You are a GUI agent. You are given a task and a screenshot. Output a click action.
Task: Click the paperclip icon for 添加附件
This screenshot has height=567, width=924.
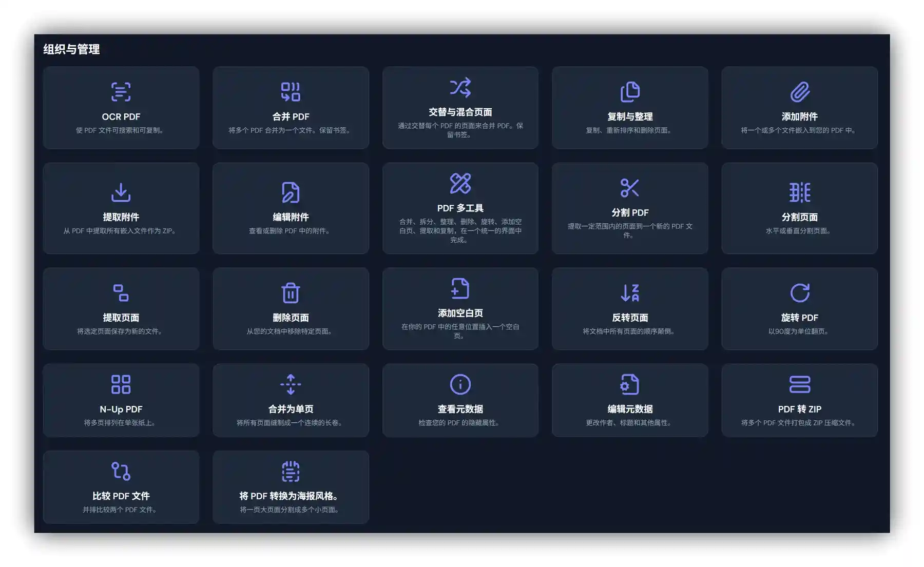799,92
